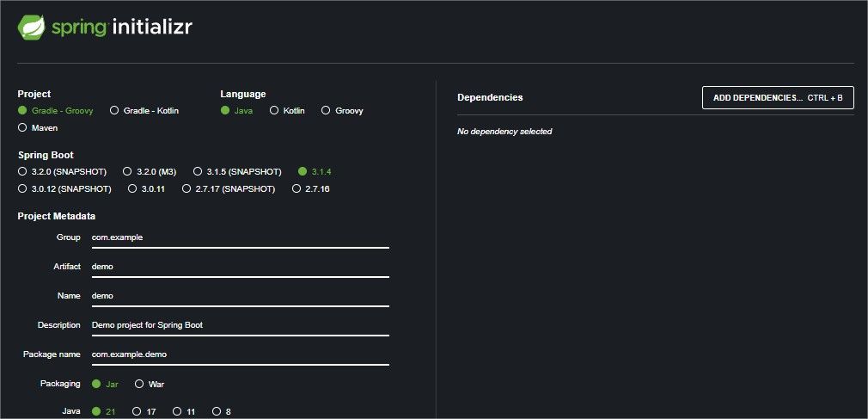Choose Spring Boot 2.7.16 version
Image resolution: width=868 pixels, height=419 pixels.
310,189
